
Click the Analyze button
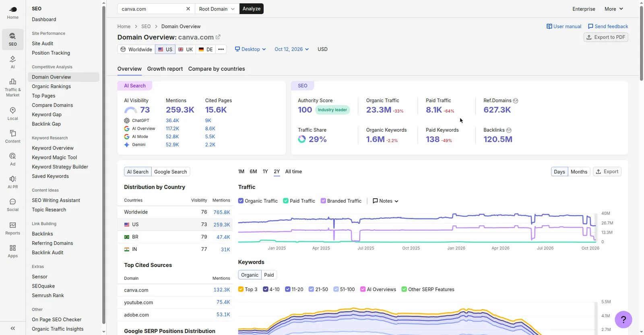pyautogui.click(x=252, y=9)
